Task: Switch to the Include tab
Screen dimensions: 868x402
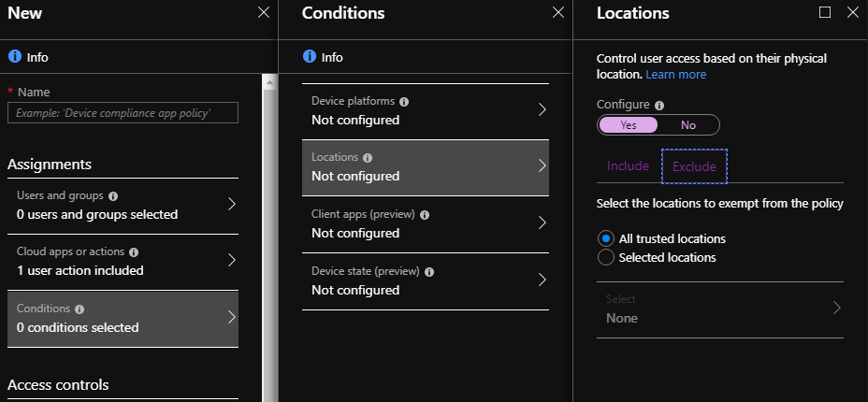Action: [x=628, y=166]
